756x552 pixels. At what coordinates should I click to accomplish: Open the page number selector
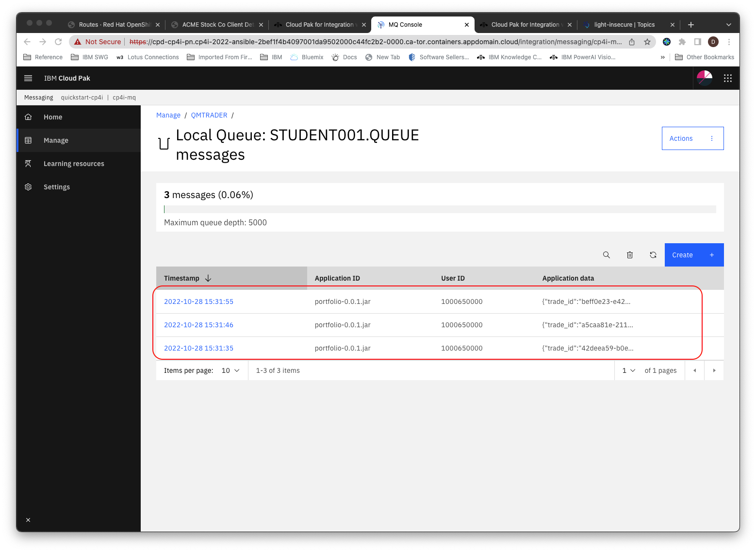coord(628,370)
